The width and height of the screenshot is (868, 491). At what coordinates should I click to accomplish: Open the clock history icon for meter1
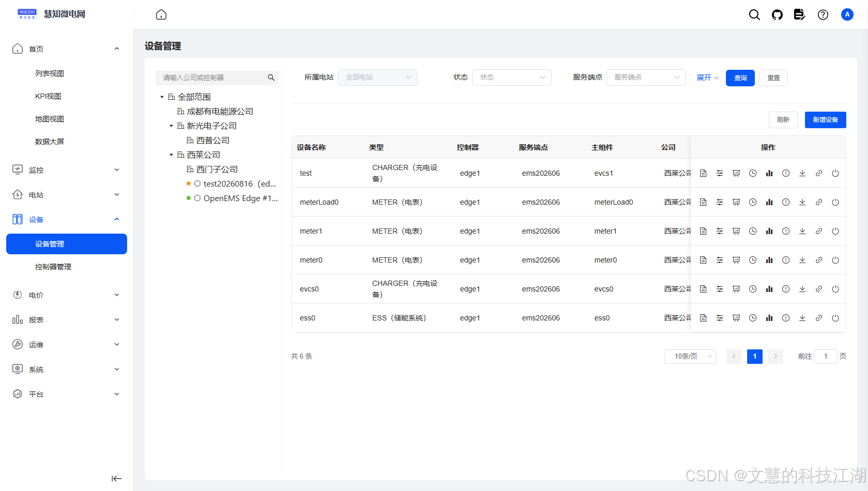(x=753, y=231)
